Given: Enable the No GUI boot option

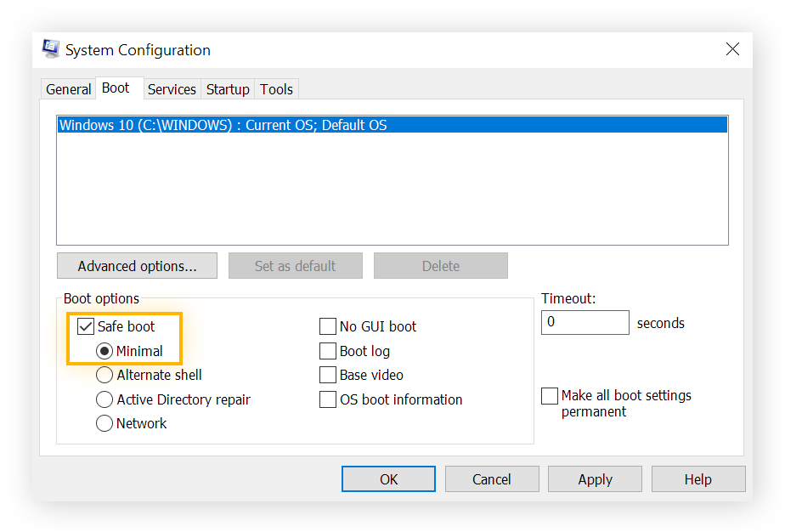Looking at the screenshot, I should pyautogui.click(x=328, y=325).
